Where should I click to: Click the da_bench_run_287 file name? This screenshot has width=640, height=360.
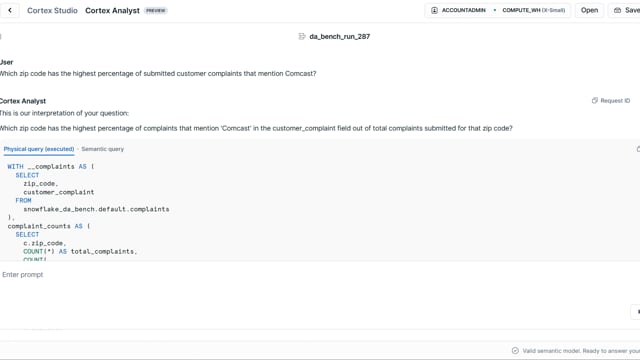340,36
